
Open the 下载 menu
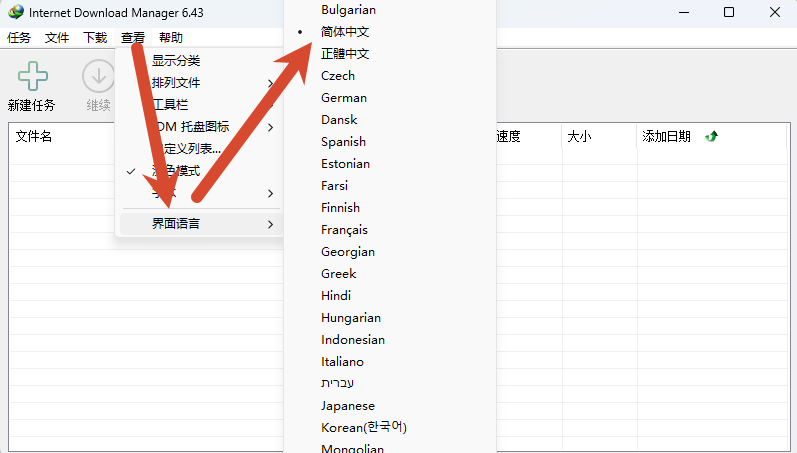click(x=95, y=38)
